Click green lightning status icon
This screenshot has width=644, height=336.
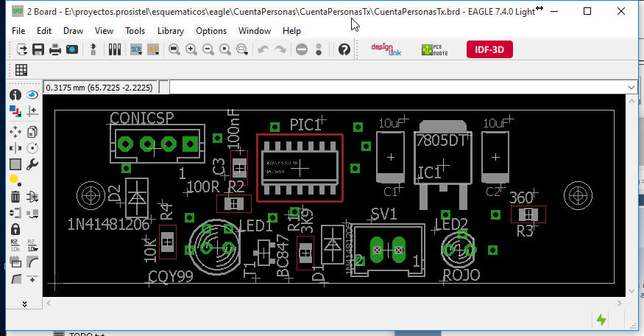coord(601,320)
